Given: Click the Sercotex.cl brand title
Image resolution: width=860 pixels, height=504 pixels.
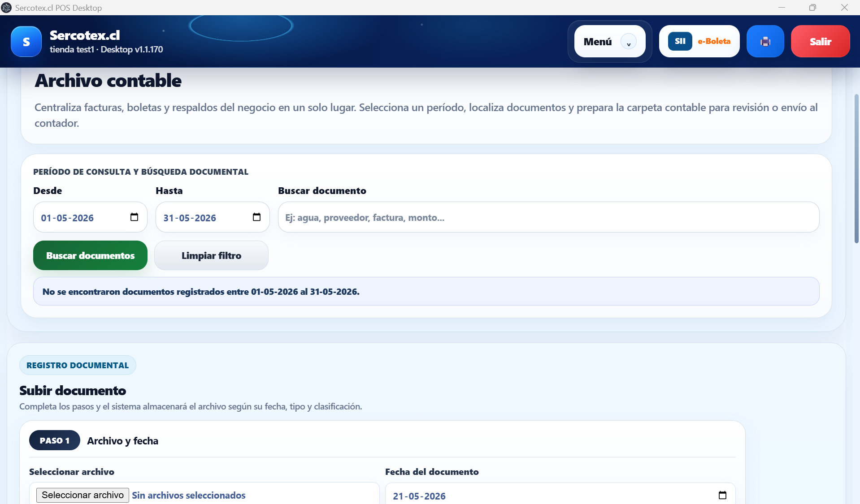Looking at the screenshot, I should 85,35.
